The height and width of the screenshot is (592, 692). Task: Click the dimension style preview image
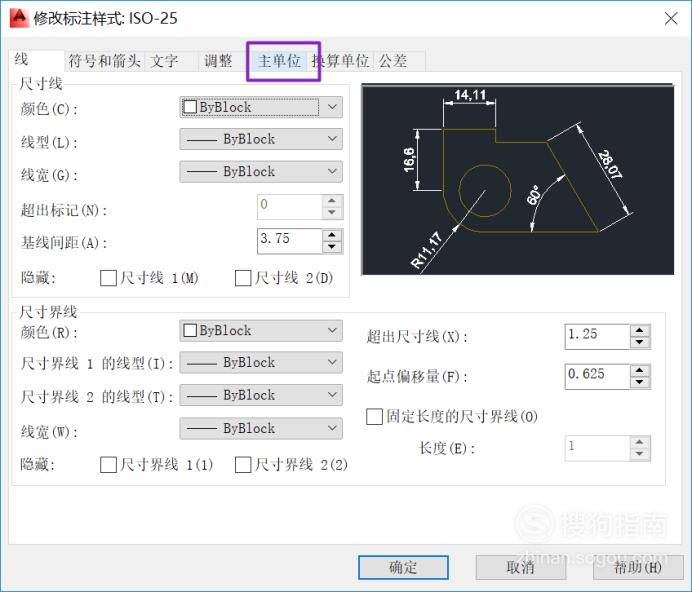tap(518, 179)
